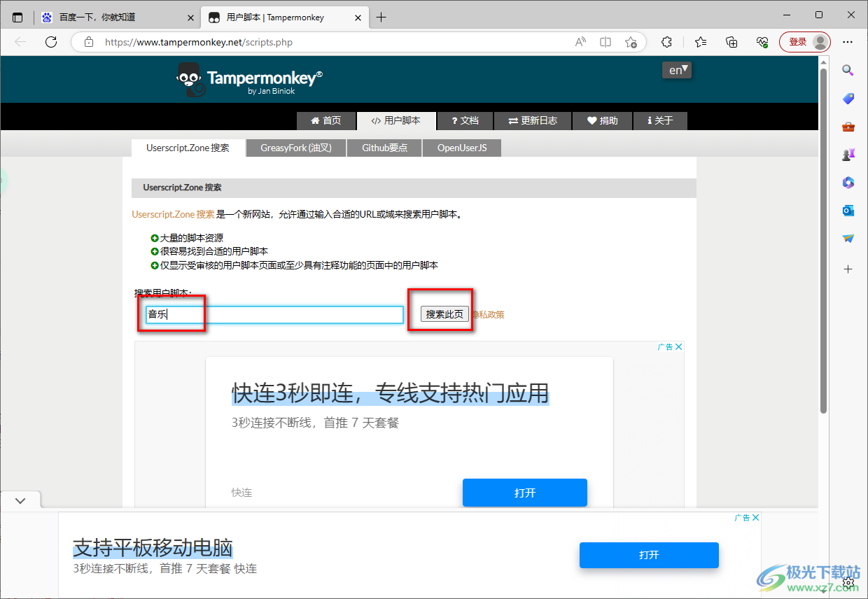The image size is (868, 599).
Task: Open sidebar paper plane Drop icon
Action: (x=848, y=239)
